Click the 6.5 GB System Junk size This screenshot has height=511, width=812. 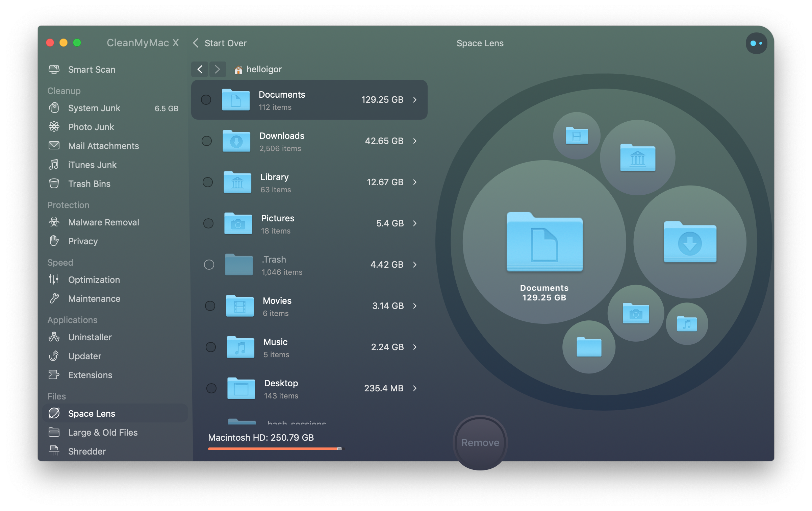click(166, 108)
